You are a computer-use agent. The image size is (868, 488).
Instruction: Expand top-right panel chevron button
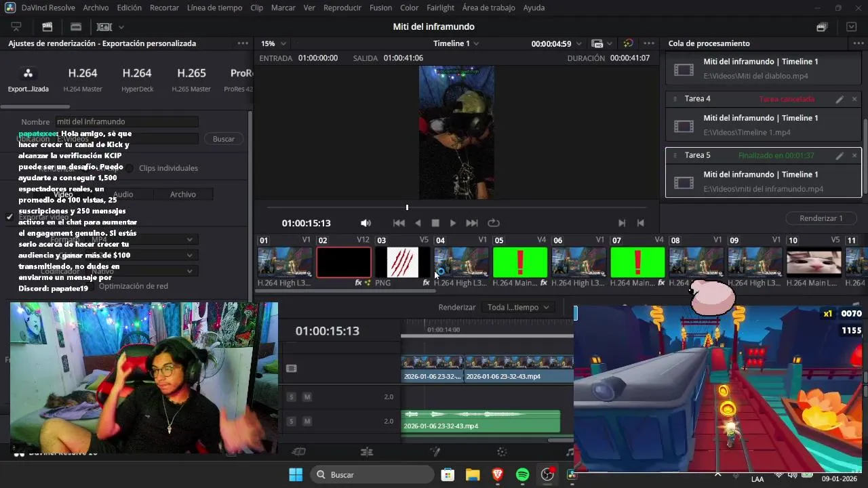point(852,27)
